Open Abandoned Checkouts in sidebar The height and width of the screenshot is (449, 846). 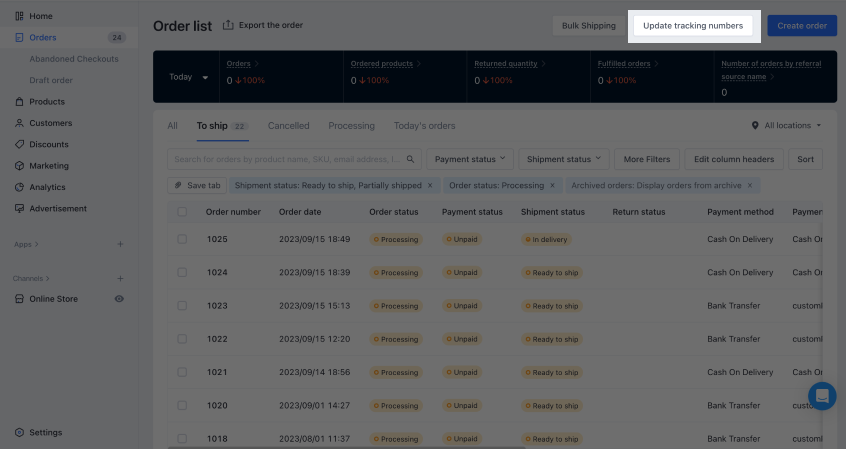click(74, 59)
